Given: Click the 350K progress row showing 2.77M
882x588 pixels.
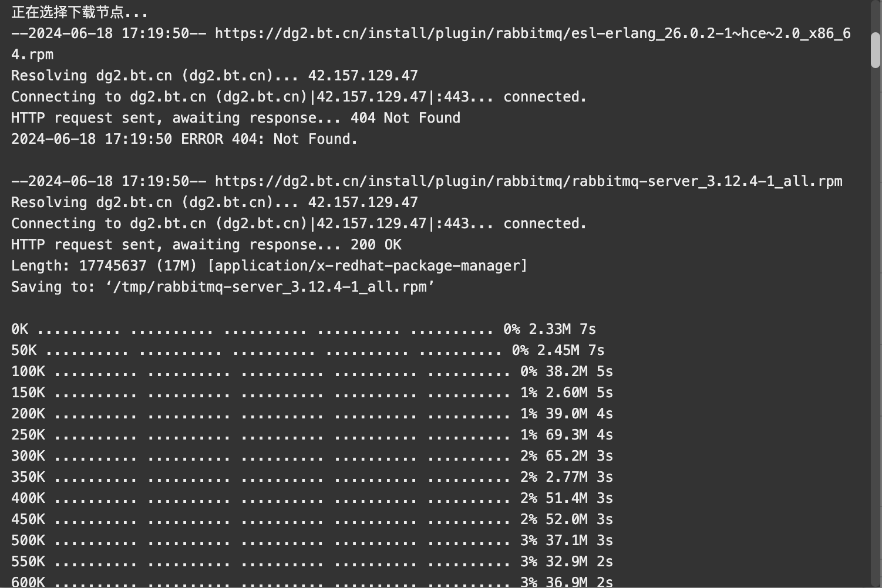Looking at the screenshot, I should tap(312, 477).
